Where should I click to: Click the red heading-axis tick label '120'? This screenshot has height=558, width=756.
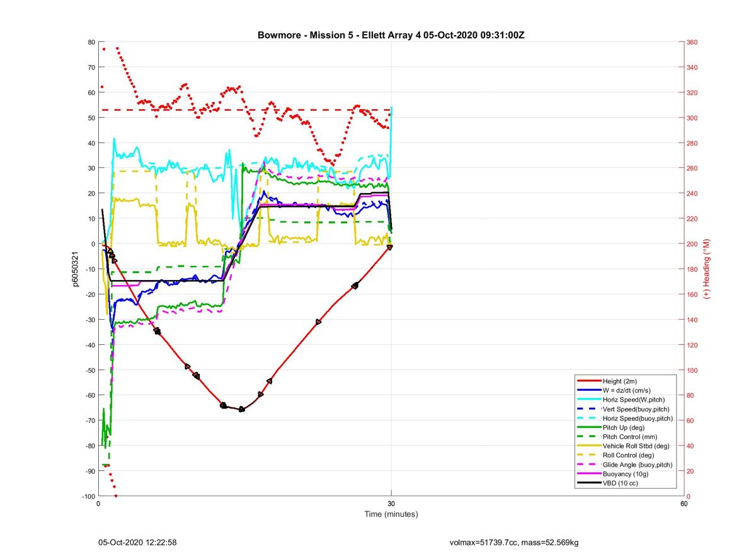coord(692,345)
